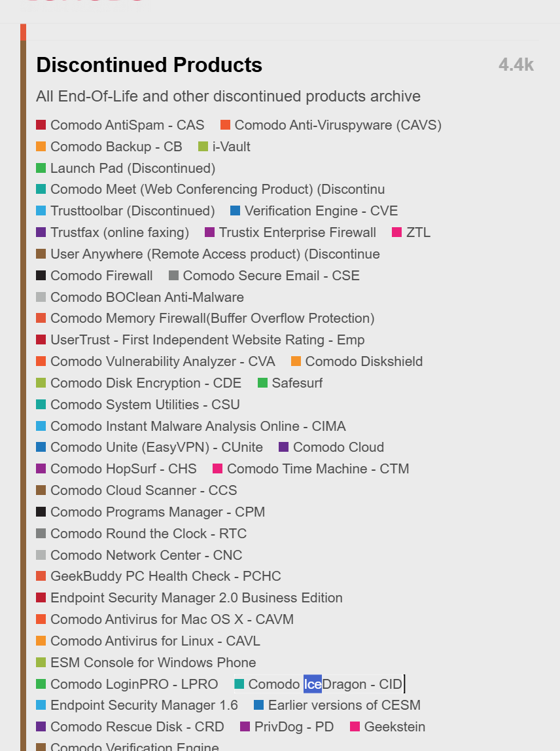Select the i-Vault subcategory link
The height and width of the screenshot is (751, 560).
pos(231,147)
